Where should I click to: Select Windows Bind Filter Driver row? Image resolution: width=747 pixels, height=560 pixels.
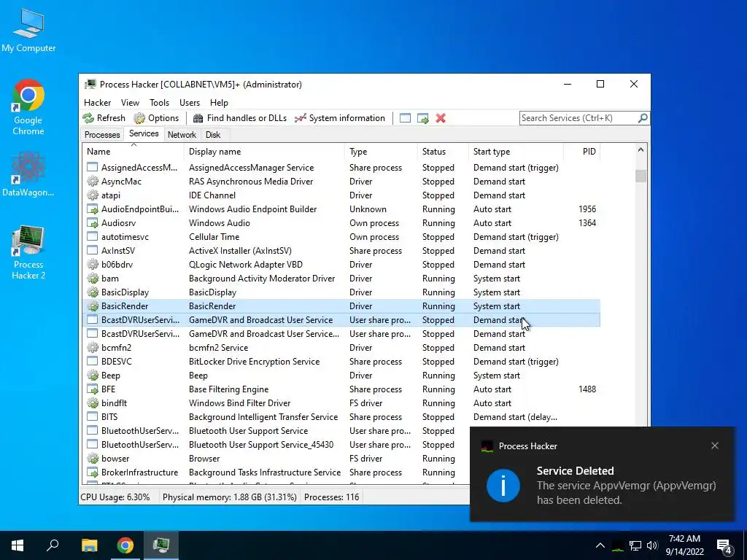click(341, 402)
